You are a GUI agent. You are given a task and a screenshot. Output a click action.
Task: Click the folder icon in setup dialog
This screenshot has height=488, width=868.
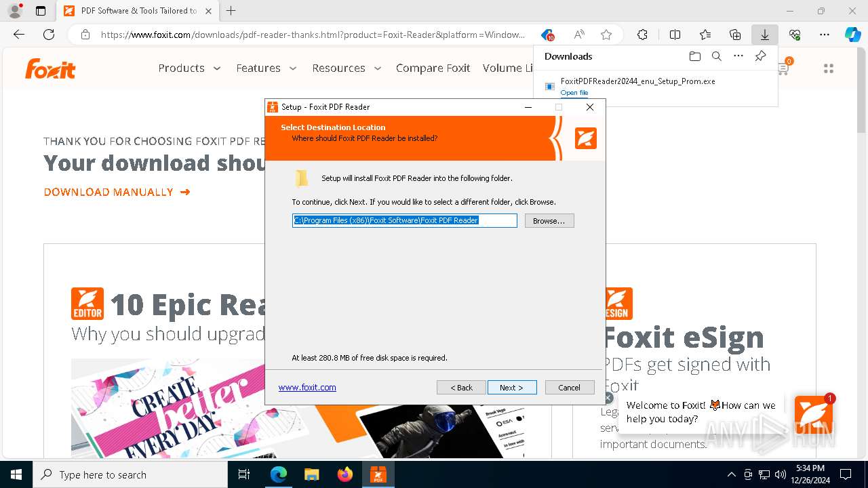tap(302, 178)
